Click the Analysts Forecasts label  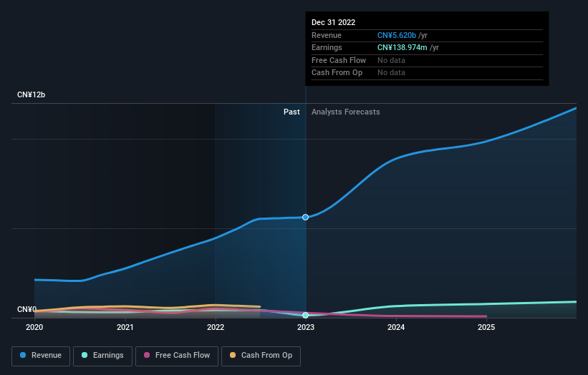tap(346, 112)
